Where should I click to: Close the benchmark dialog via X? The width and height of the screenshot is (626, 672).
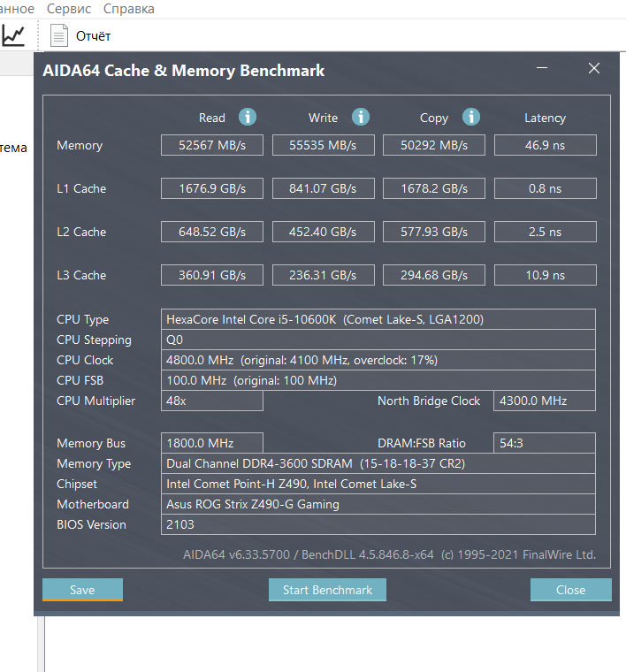[x=594, y=68]
